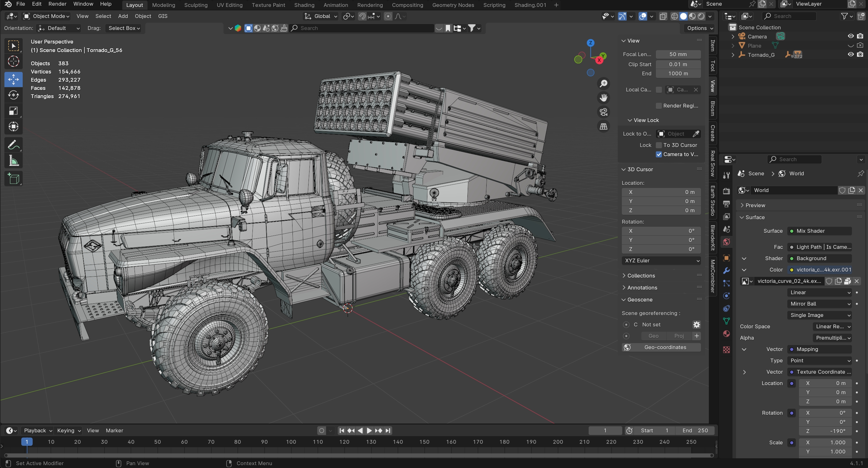Hide Tornado_G in viewport with eye icon
Image resolution: width=868 pixels, height=468 pixels.
pos(850,55)
